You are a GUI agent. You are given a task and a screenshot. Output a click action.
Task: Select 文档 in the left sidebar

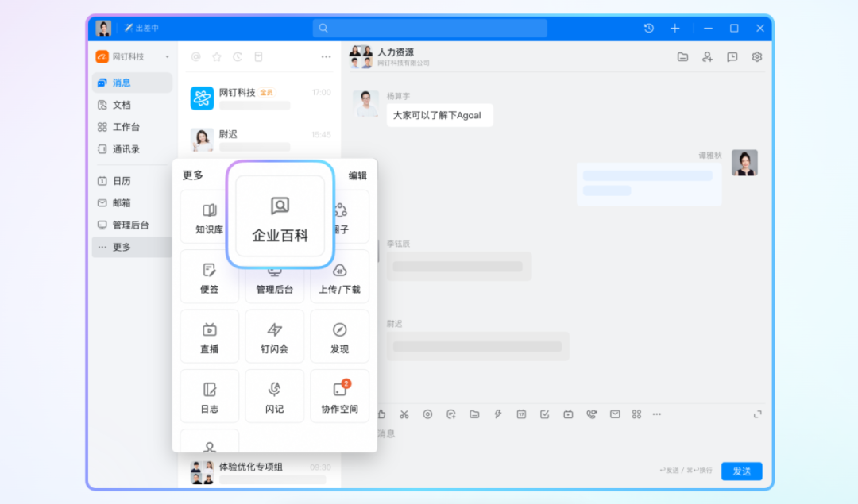pyautogui.click(x=132, y=105)
